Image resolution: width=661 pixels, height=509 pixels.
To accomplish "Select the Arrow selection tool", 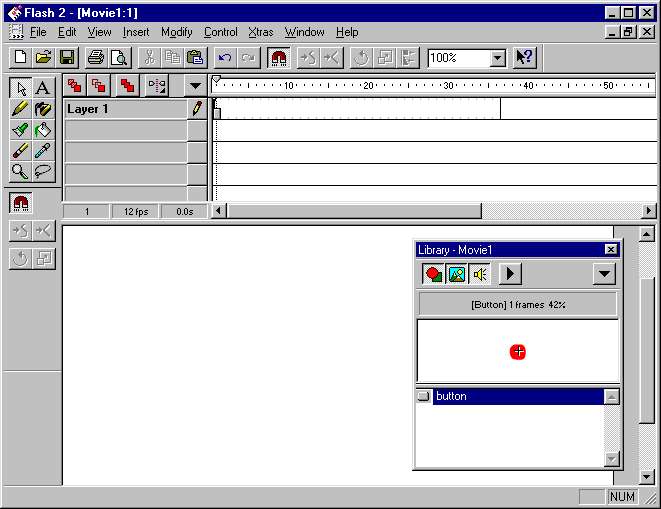I will tap(20, 88).
